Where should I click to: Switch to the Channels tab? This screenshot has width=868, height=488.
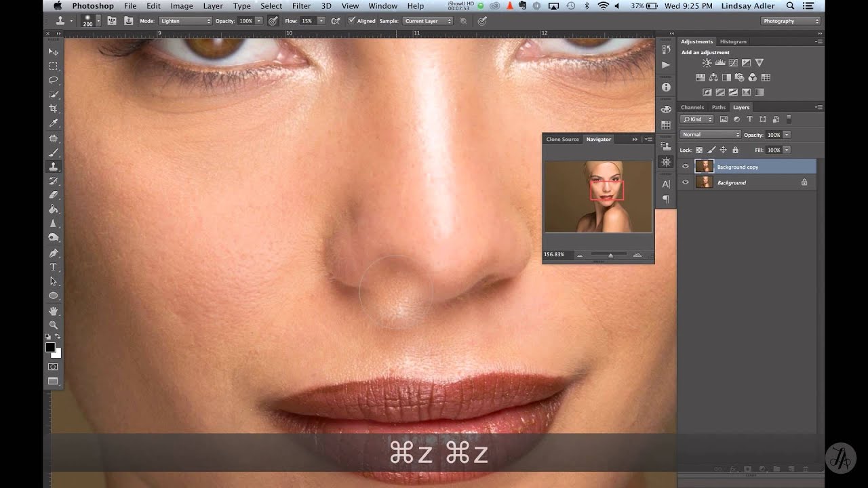692,107
